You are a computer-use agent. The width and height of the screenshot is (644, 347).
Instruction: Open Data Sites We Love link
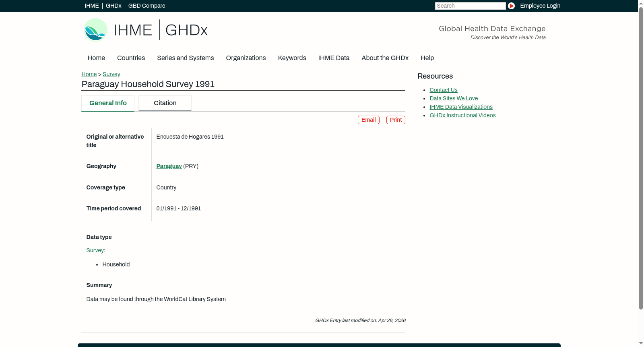pyautogui.click(x=454, y=98)
